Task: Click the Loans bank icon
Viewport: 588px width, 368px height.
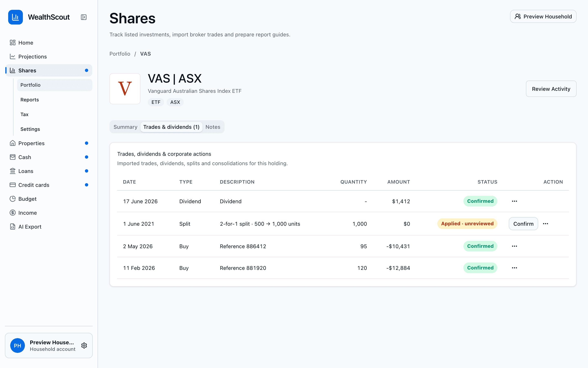Action: point(13,171)
